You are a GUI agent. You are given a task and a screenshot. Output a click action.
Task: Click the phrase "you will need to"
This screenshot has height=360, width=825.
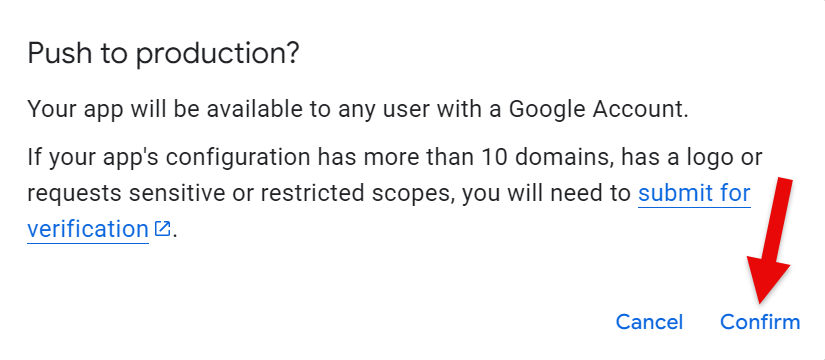tap(547, 194)
